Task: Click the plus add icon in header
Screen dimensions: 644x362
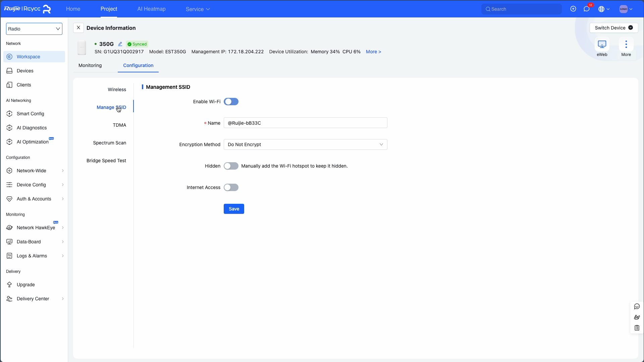Action: pyautogui.click(x=573, y=9)
